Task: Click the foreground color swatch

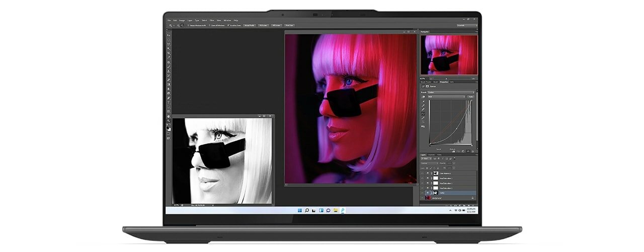Action: tap(168, 128)
